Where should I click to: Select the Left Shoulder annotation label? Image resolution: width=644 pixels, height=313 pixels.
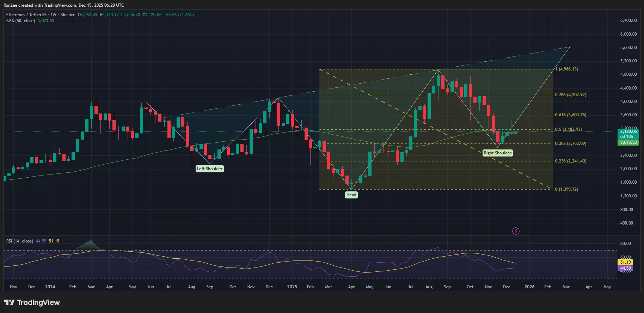click(209, 169)
